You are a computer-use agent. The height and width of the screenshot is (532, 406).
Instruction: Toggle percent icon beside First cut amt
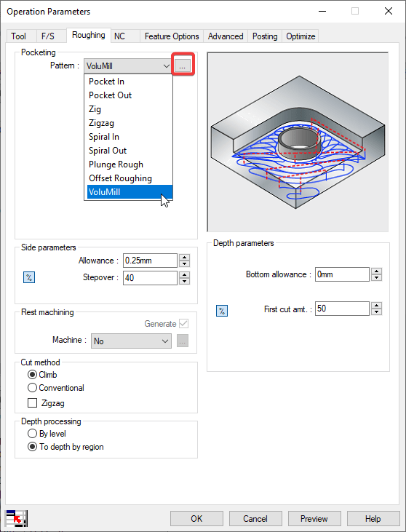pos(222,311)
